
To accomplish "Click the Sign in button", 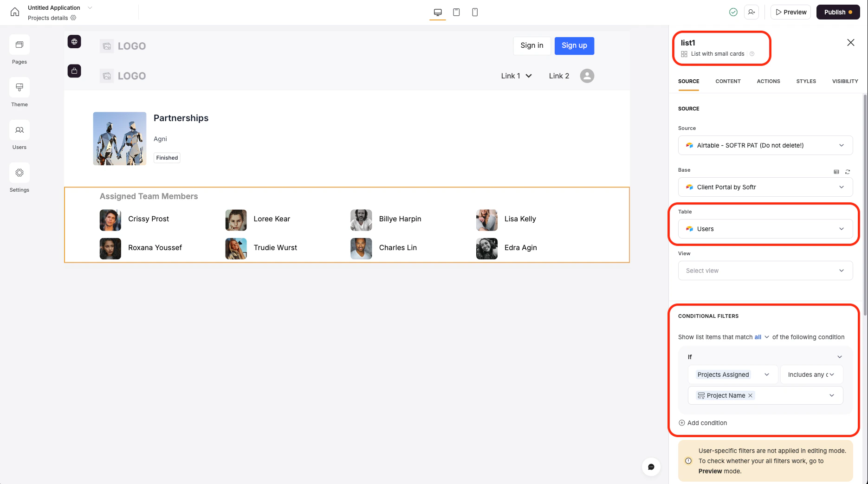I will [532, 45].
